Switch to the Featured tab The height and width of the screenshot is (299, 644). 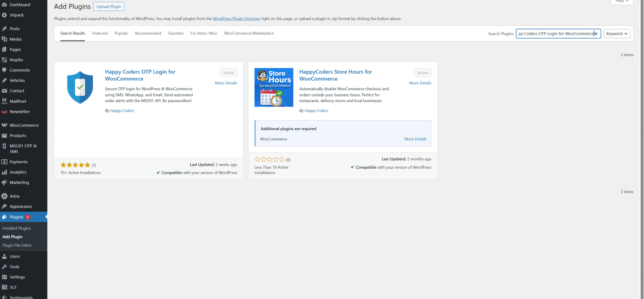pos(99,33)
